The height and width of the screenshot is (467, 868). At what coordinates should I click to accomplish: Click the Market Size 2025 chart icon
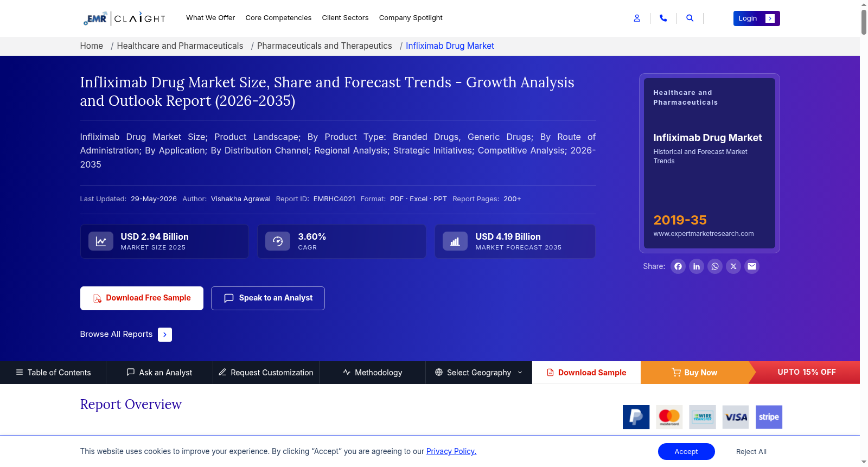click(101, 241)
